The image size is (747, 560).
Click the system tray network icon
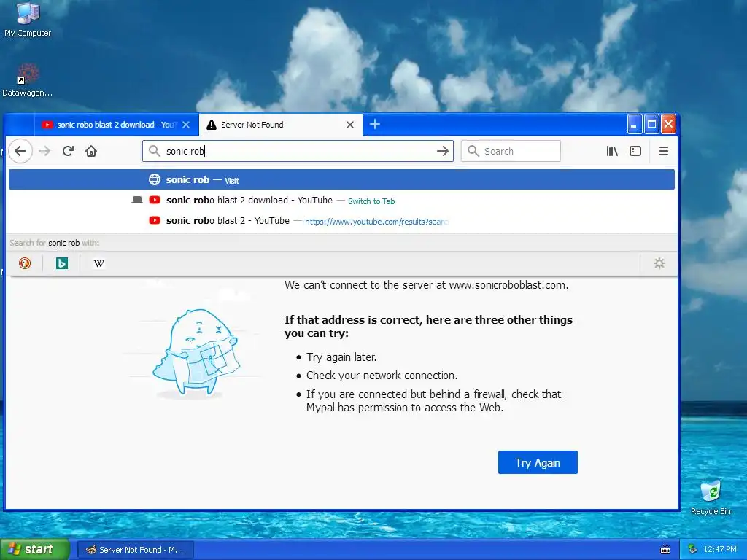pos(693,550)
